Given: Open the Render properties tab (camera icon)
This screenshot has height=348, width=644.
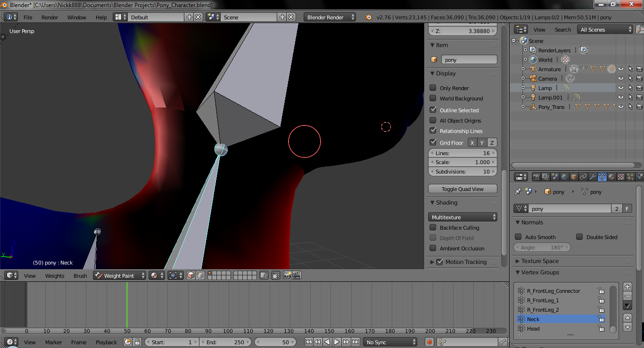Looking at the screenshot, I should [x=536, y=177].
